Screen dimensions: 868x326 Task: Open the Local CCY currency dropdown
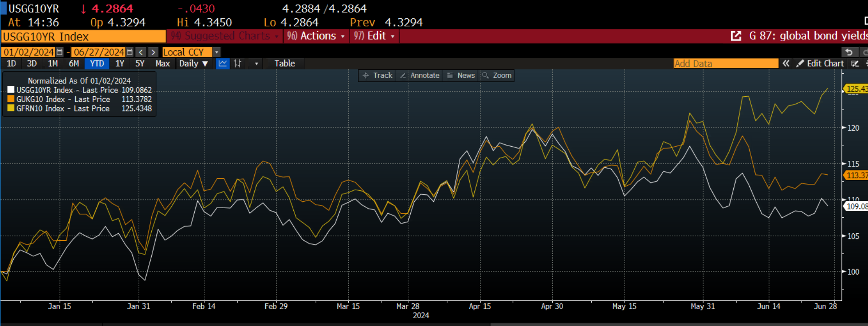[x=217, y=52]
